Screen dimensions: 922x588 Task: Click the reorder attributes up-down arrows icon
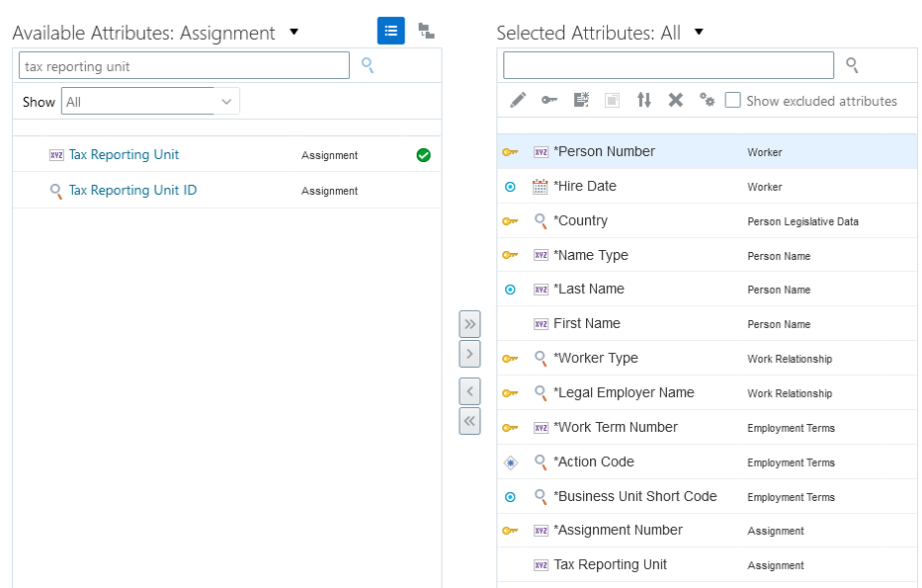(644, 100)
